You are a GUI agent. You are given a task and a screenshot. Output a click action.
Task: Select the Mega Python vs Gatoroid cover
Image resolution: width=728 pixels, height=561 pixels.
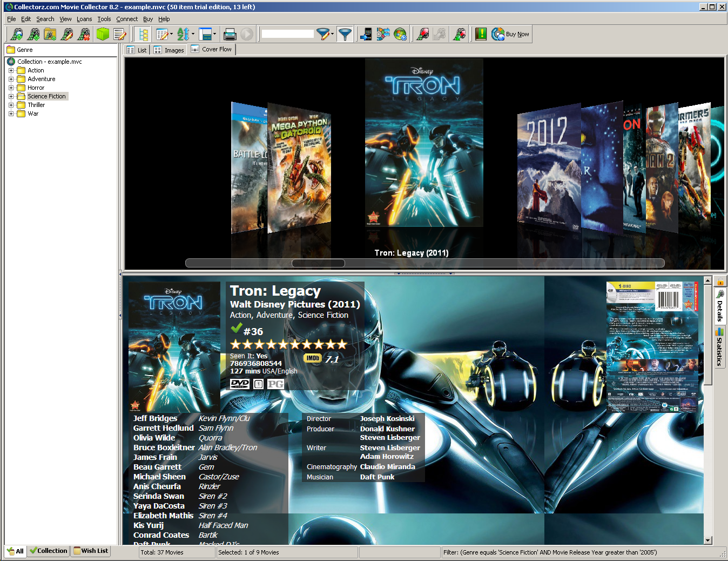tap(299, 168)
